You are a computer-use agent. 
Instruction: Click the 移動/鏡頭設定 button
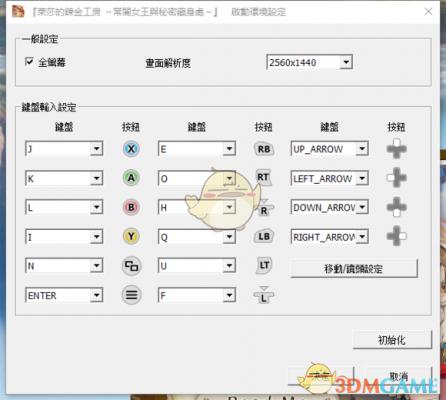pos(354,268)
